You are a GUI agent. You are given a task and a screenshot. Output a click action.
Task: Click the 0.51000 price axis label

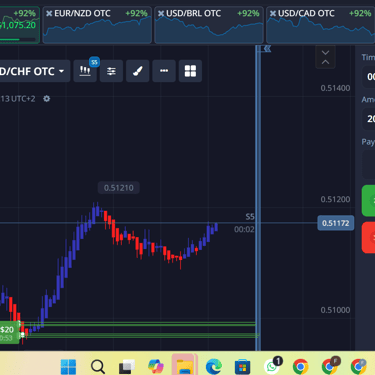point(335,310)
